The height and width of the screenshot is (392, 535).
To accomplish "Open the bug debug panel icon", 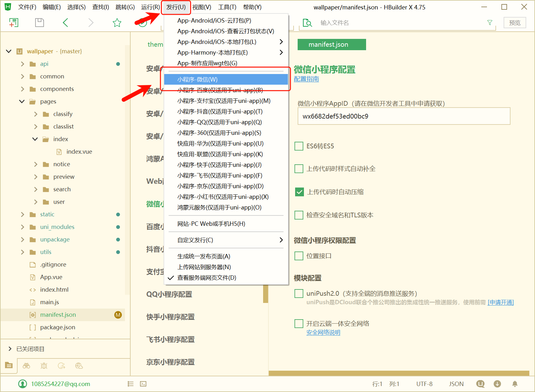I will pyautogui.click(x=44, y=366).
